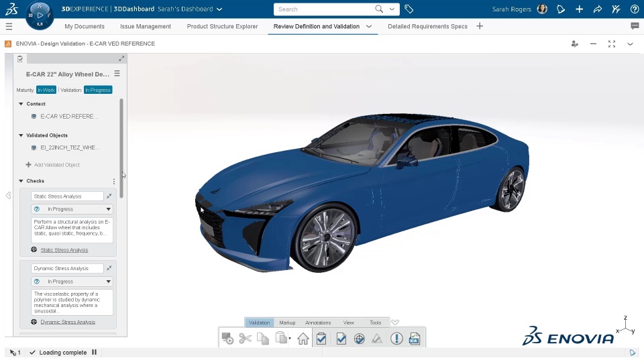Expand the widget to fullscreen
The image size is (644, 362).
tap(612, 44)
